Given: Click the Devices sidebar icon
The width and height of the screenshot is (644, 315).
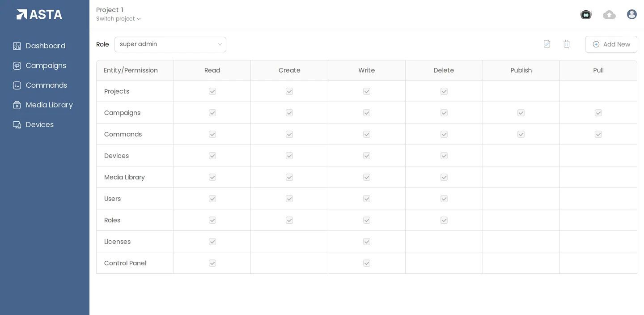Looking at the screenshot, I should (x=17, y=125).
